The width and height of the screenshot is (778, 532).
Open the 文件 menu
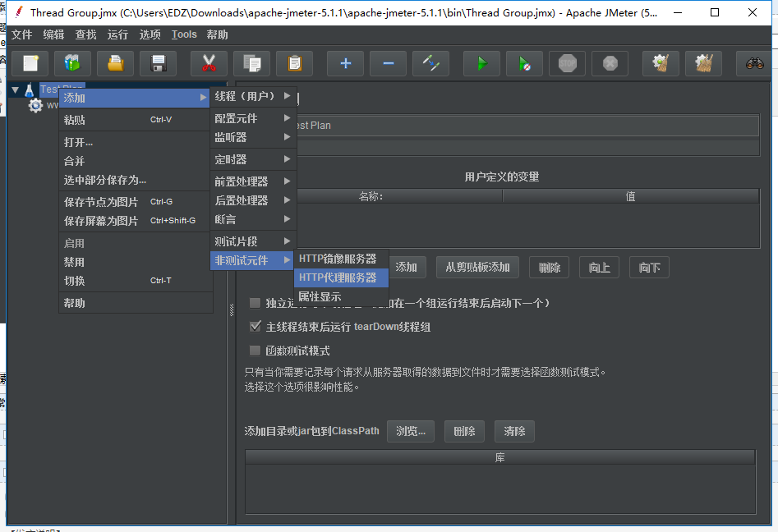click(22, 34)
